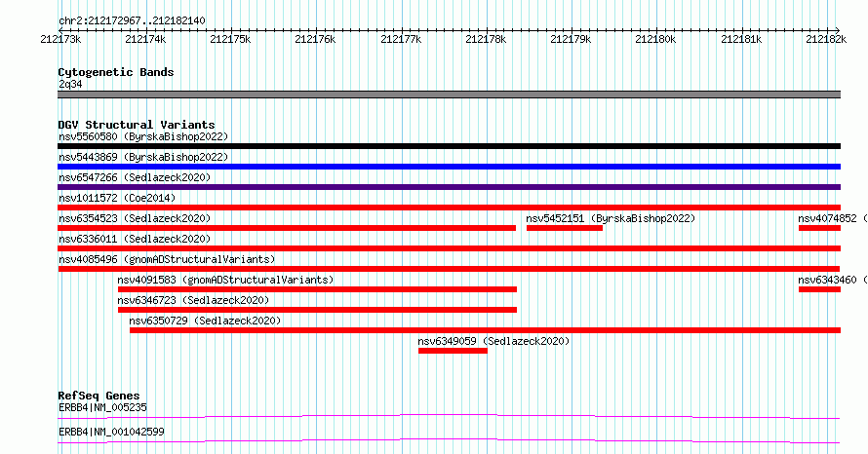The height and width of the screenshot is (454, 868).
Task: Click the short nsv6349059 variant bar
Action: coord(453,351)
